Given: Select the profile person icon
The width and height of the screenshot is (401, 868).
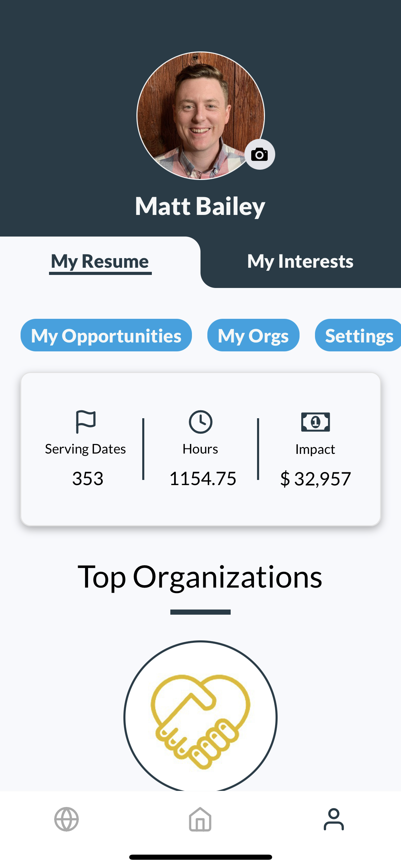Looking at the screenshot, I should click(334, 819).
